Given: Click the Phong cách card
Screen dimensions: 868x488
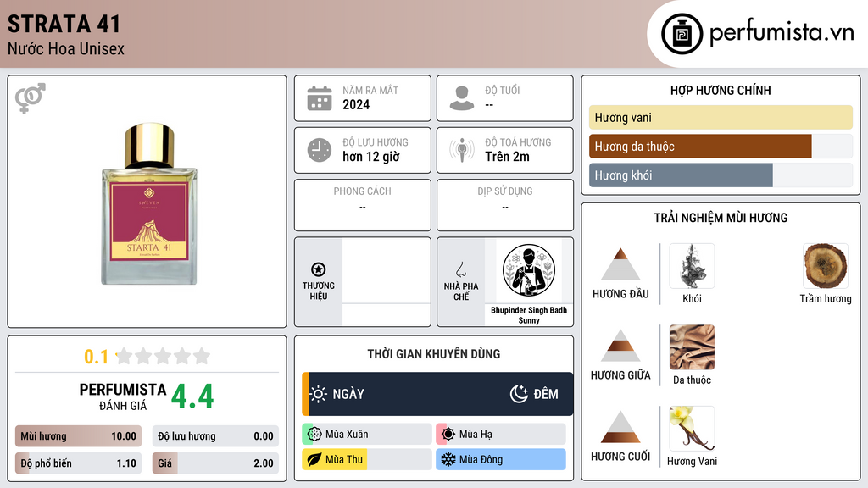Looking at the screenshot, I should point(363,205).
